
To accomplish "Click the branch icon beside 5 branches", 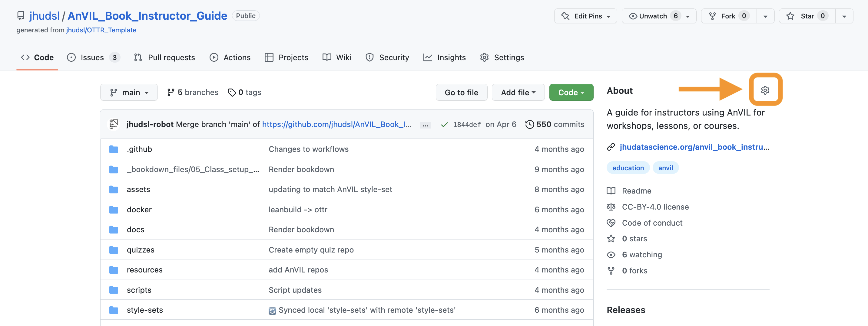I will (x=171, y=92).
